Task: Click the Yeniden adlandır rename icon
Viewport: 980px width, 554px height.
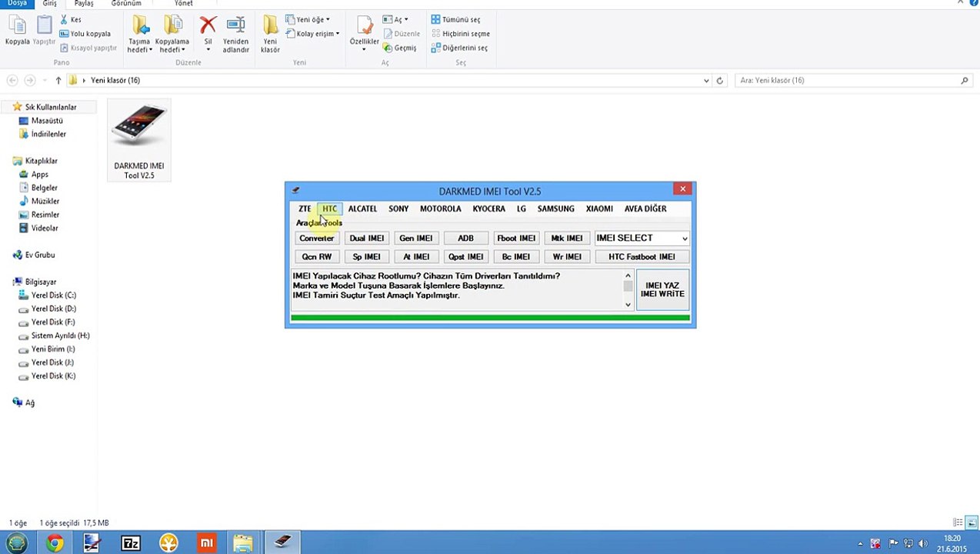Action: [236, 35]
